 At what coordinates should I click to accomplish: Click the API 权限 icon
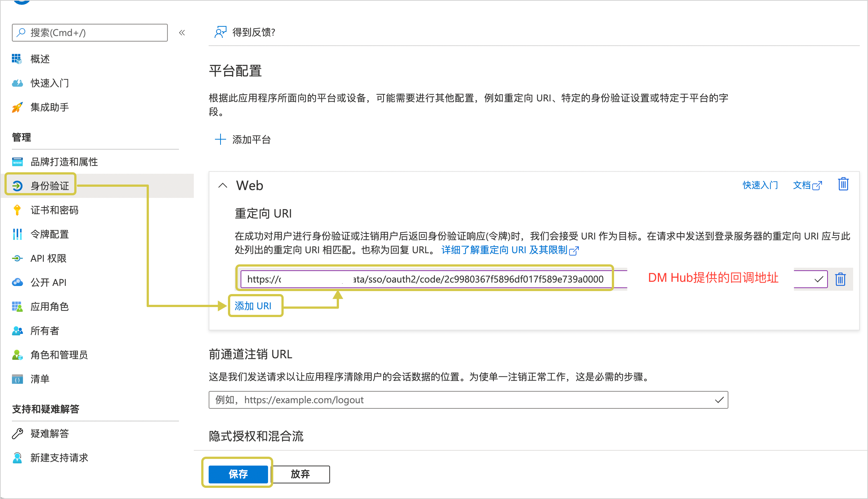(x=17, y=258)
